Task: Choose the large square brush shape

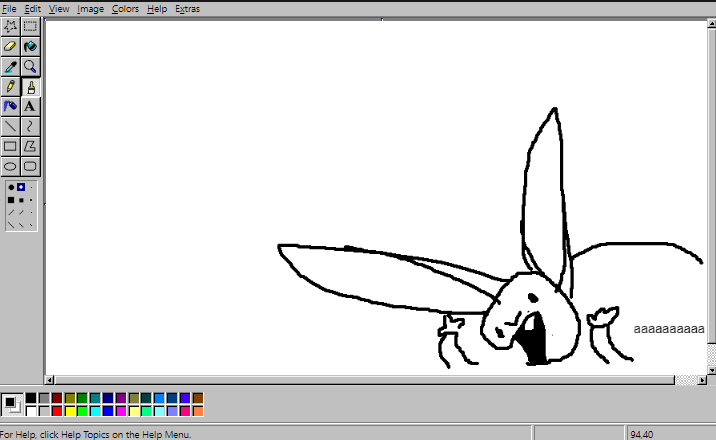Action: coord(11,200)
